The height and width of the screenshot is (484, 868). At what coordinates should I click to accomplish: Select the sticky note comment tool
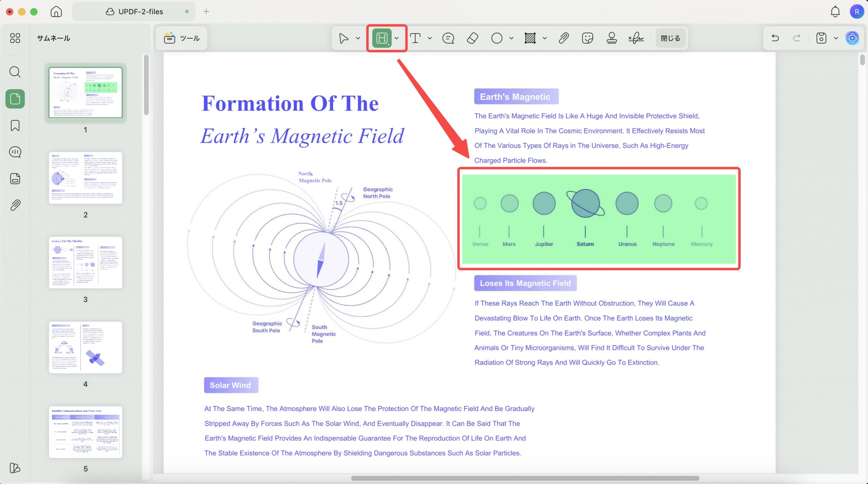pyautogui.click(x=448, y=38)
